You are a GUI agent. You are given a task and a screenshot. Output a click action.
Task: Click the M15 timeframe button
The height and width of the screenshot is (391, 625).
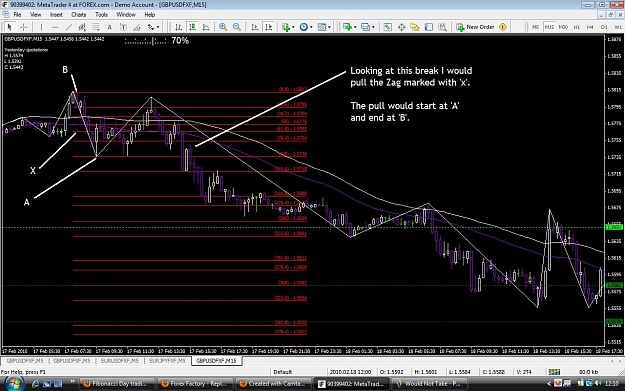(549, 27)
